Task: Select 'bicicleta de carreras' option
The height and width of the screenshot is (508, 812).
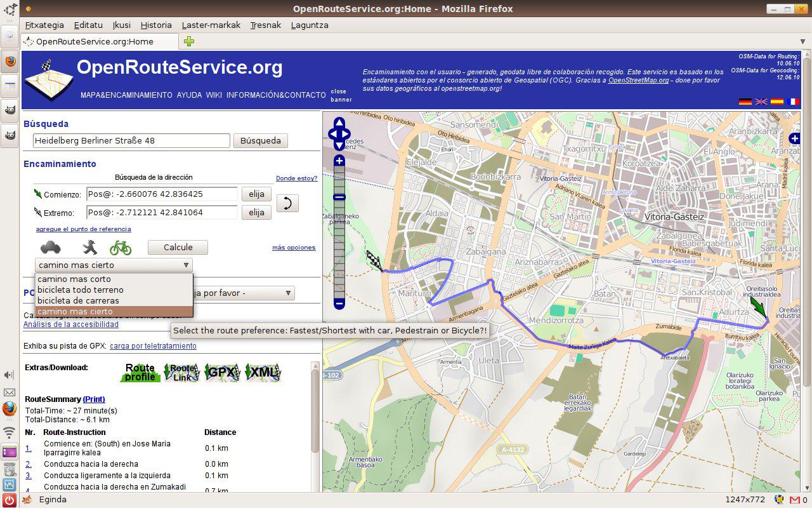Action: pyautogui.click(x=78, y=300)
